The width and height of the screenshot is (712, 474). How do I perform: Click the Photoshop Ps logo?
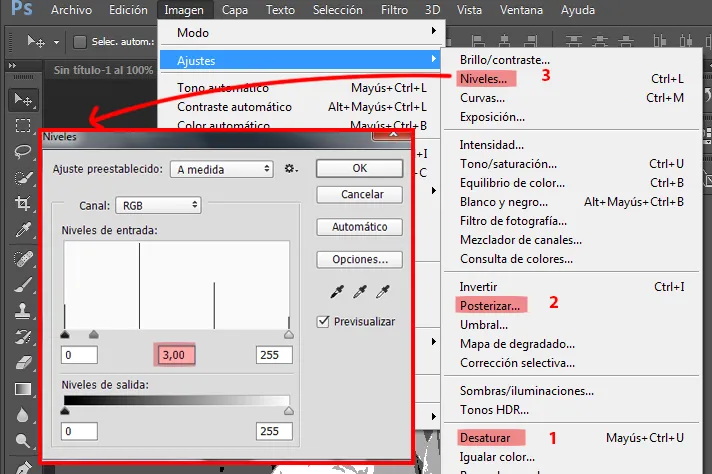(21, 9)
